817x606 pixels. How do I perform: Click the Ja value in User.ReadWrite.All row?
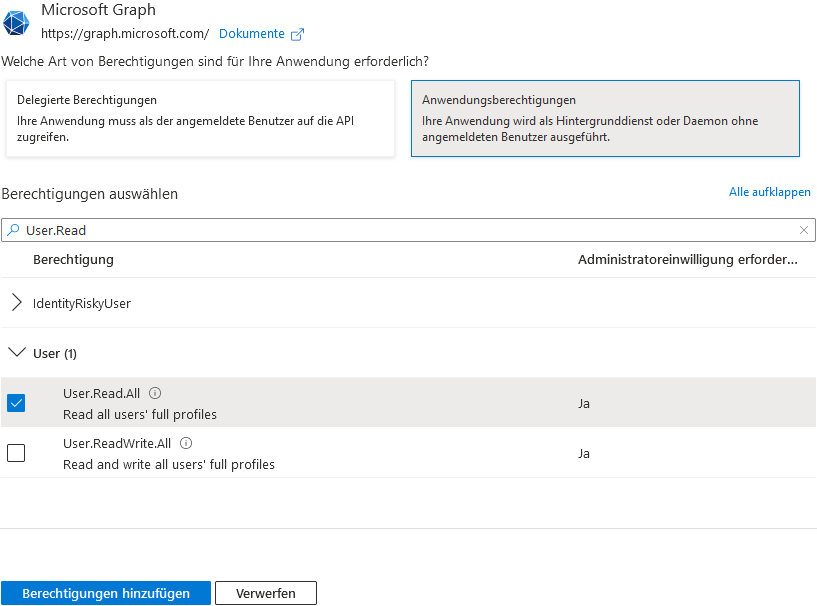click(x=584, y=454)
